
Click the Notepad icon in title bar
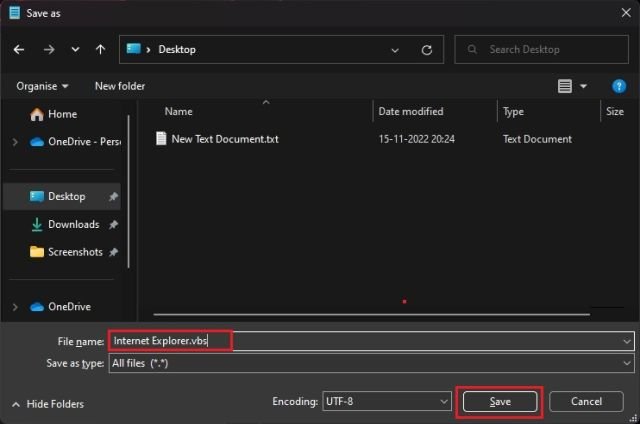14,13
